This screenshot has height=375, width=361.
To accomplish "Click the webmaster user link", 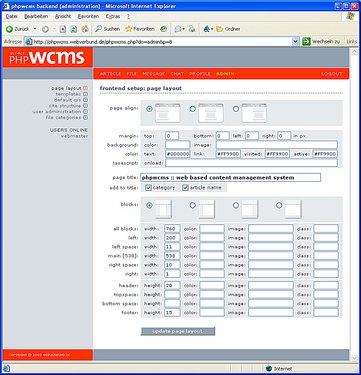I will coord(74,136).
